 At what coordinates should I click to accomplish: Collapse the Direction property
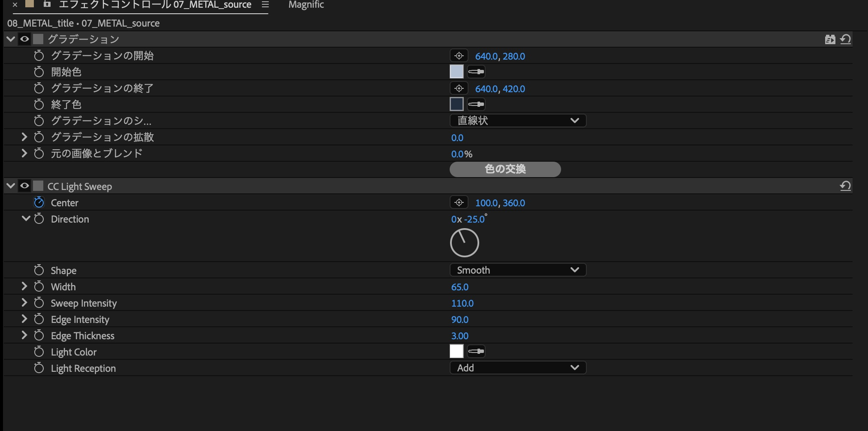point(26,219)
